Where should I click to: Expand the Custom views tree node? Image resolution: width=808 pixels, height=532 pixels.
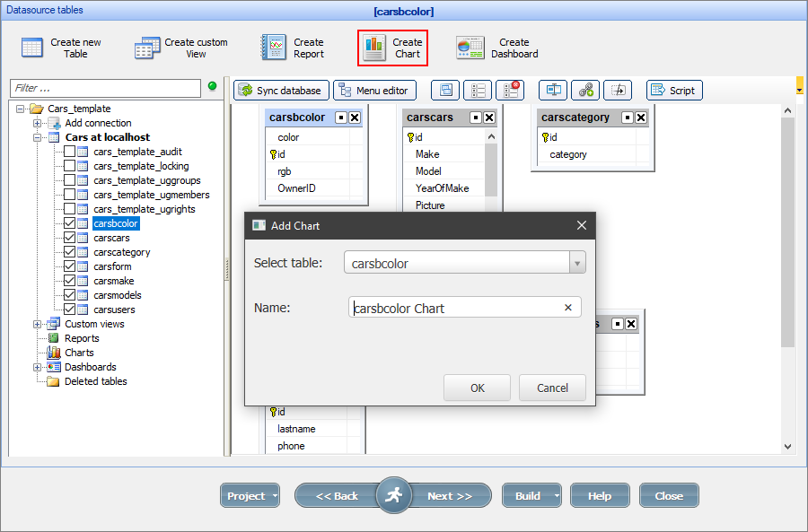38,324
